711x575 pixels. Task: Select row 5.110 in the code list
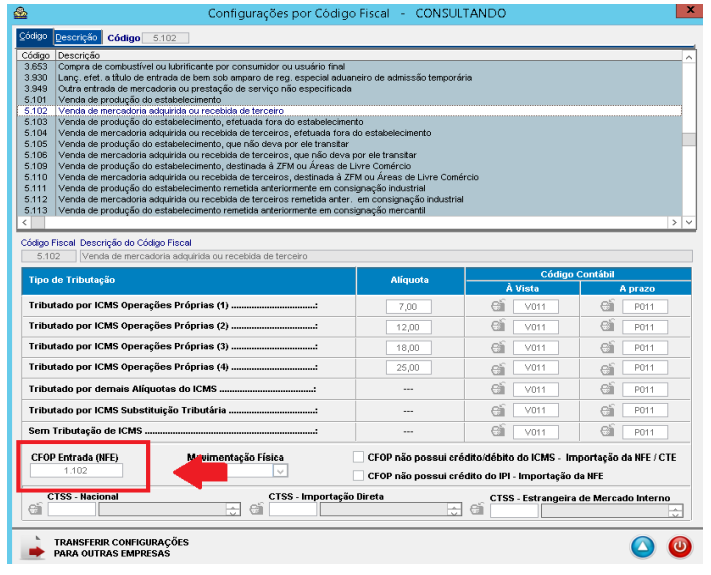350,177
